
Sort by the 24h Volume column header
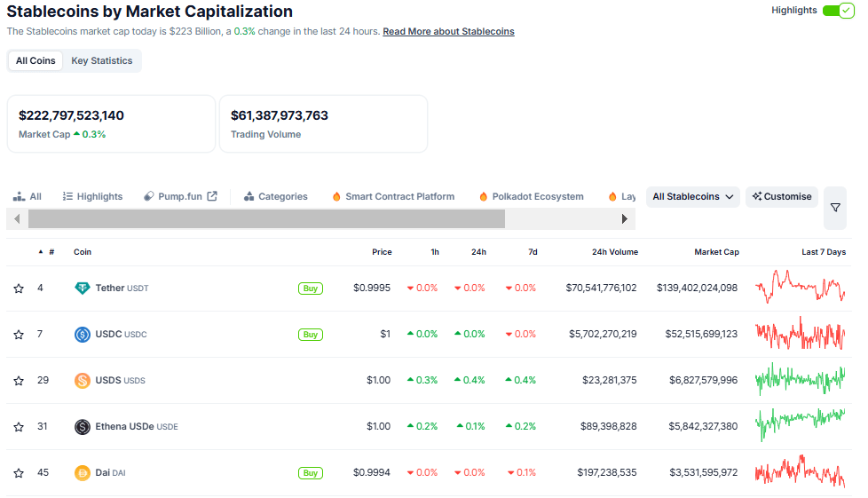tap(615, 252)
